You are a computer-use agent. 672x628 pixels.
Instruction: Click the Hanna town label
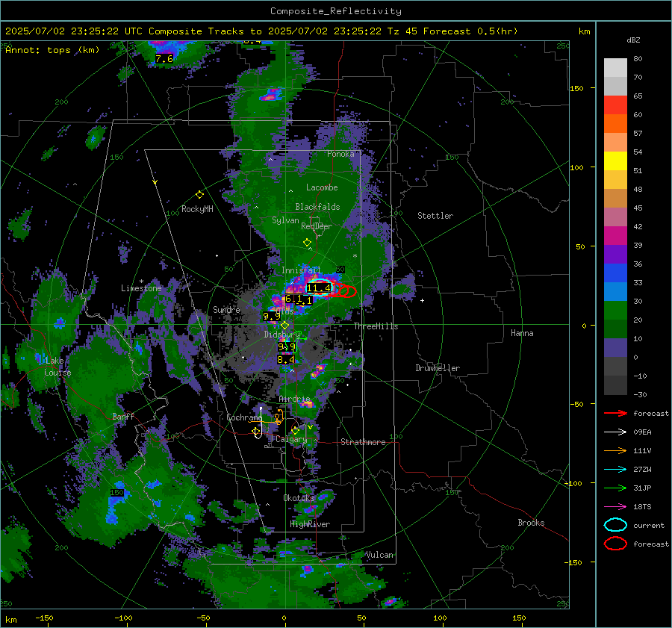point(522,333)
